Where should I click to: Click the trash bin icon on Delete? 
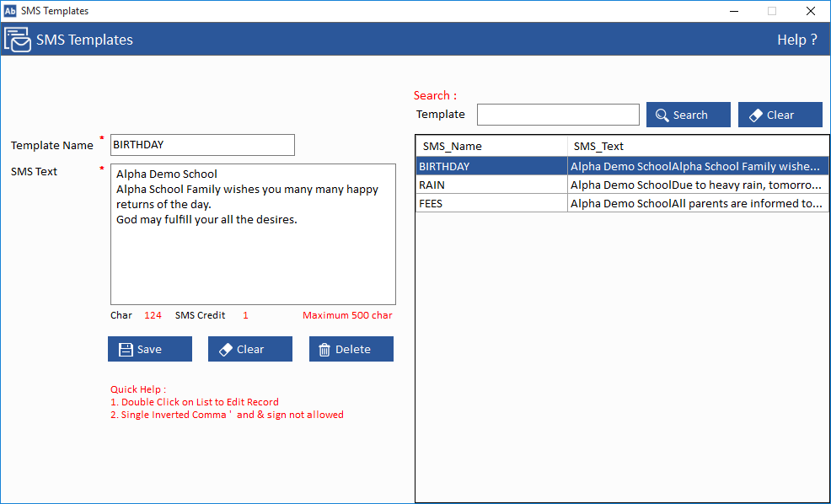[x=324, y=350]
